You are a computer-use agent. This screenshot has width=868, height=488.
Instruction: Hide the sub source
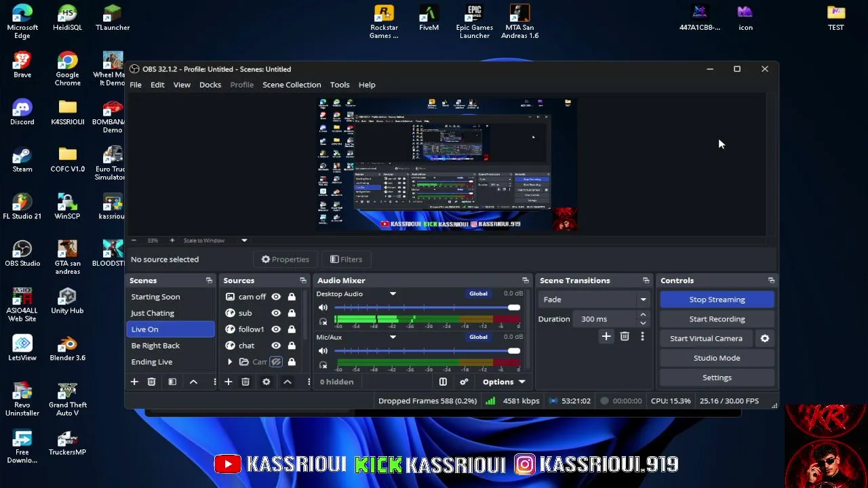point(276,313)
